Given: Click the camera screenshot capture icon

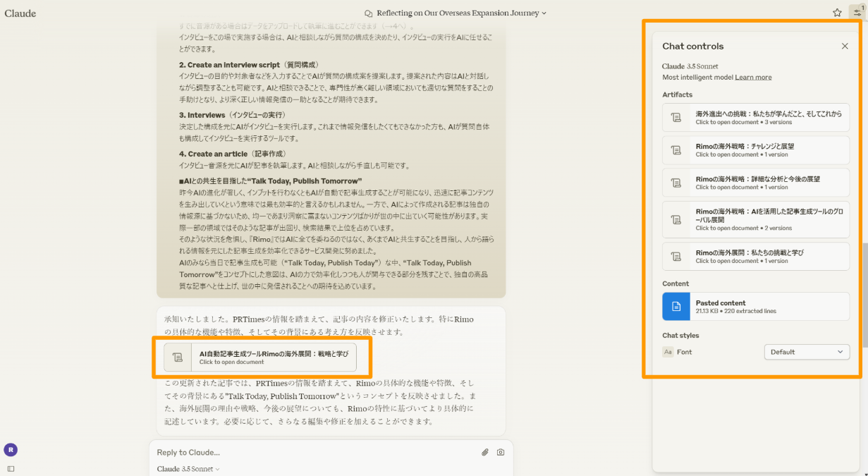Looking at the screenshot, I should point(501,452).
